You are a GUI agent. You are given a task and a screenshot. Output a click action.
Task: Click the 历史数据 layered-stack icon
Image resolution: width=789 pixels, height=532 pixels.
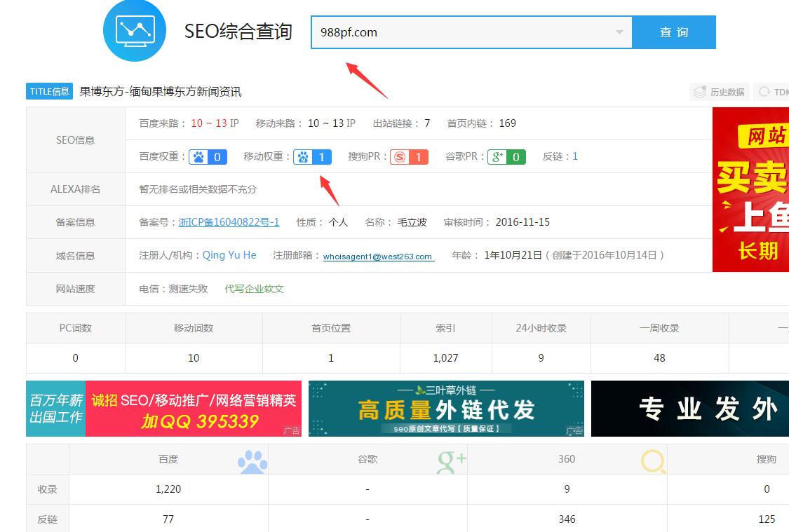(699, 92)
